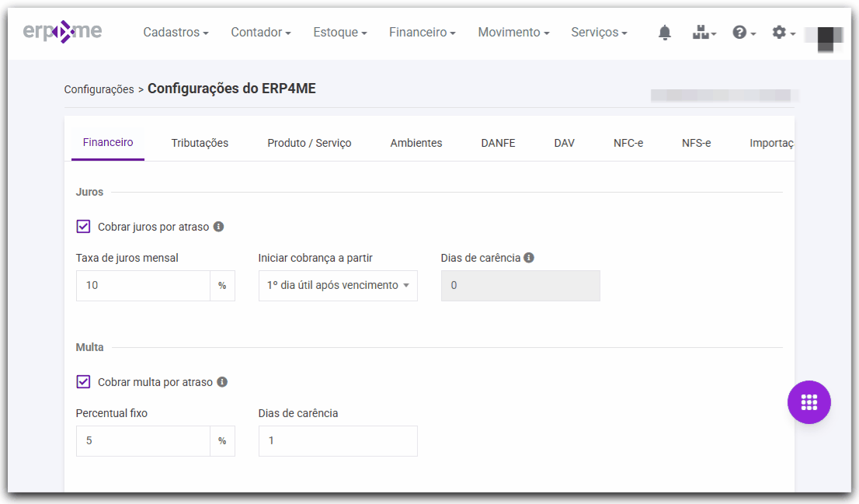Open the Iniciar cobrança a partir dropdown

click(x=338, y=286)
